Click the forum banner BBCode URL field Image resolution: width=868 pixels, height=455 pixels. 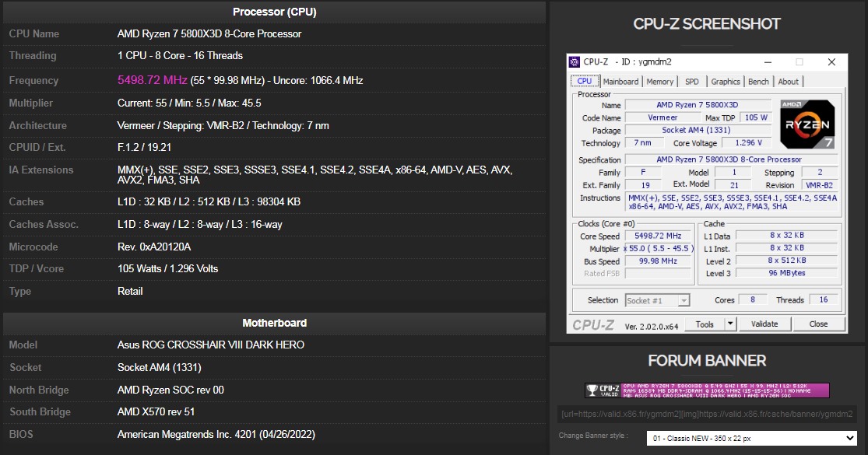pos(707,414)
